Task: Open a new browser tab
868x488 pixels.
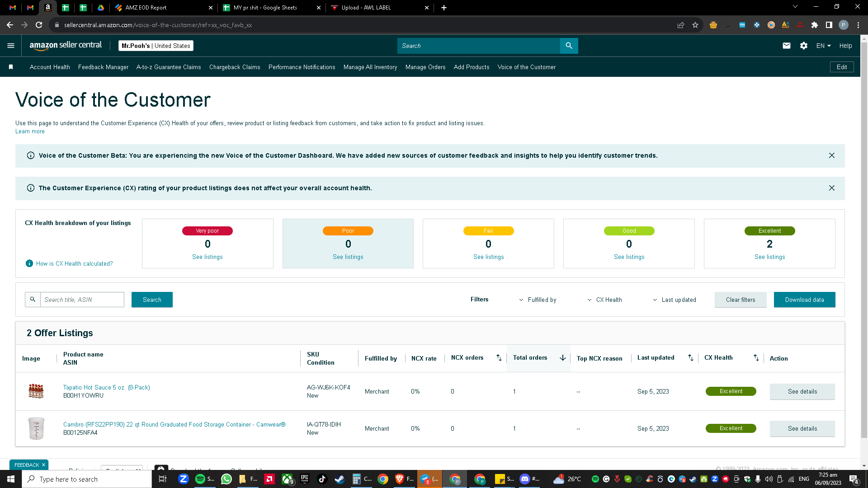Action: coord(444,8)
